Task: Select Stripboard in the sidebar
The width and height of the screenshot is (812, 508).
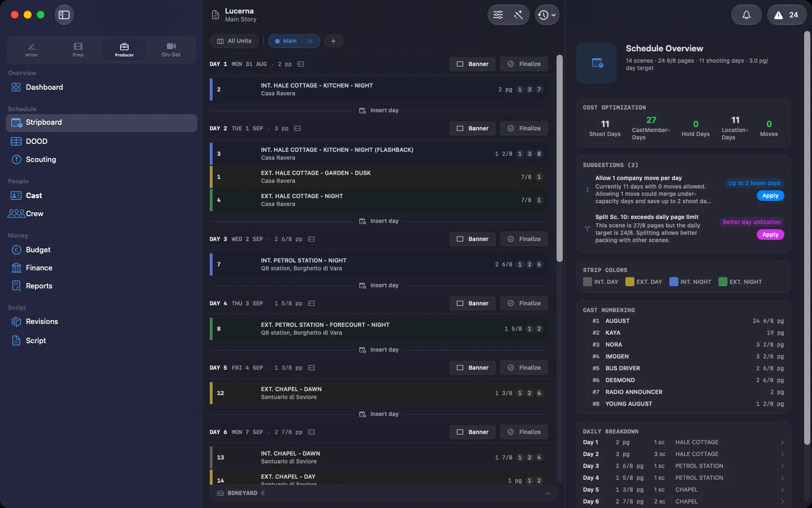Action: [x=101, y=122]
